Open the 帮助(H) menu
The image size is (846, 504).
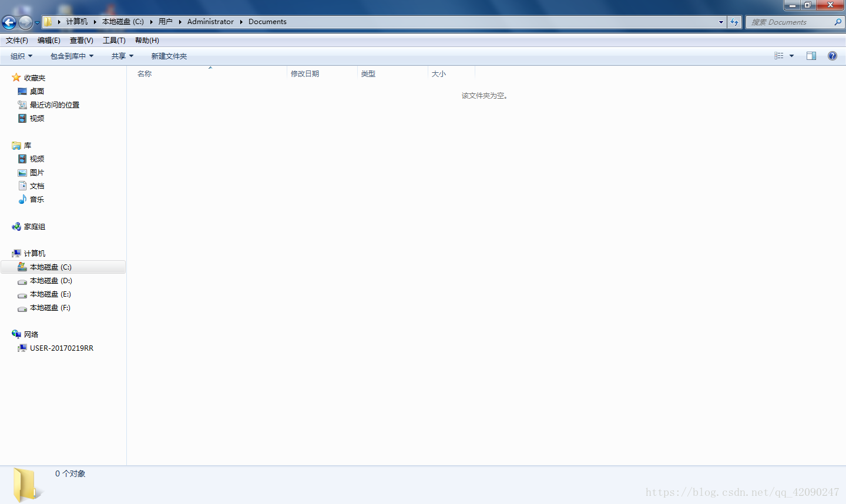pos(147,41)
